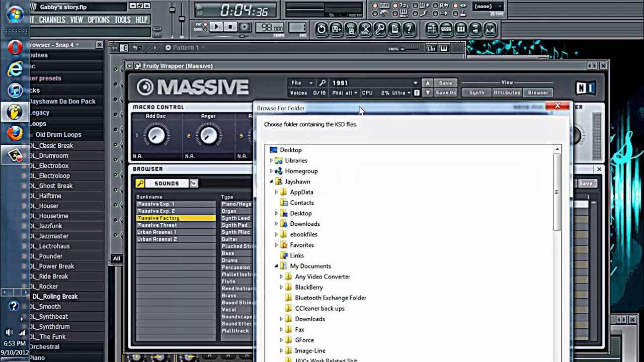Image resolution: width=644 pixels, height=362 pixels.
Task: Click the NI logo in Massive
Action: tap(586, 87)
